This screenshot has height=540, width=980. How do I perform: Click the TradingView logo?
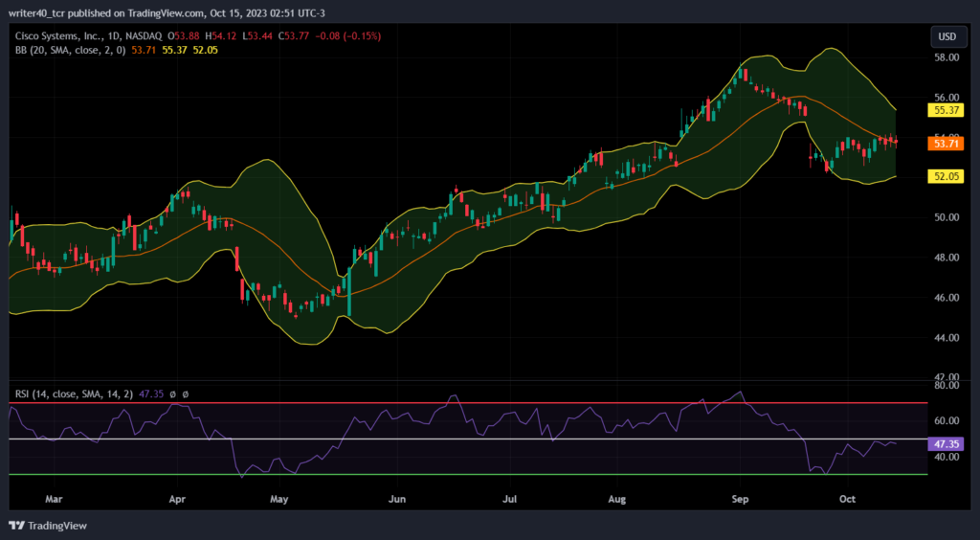pos(48,526)
